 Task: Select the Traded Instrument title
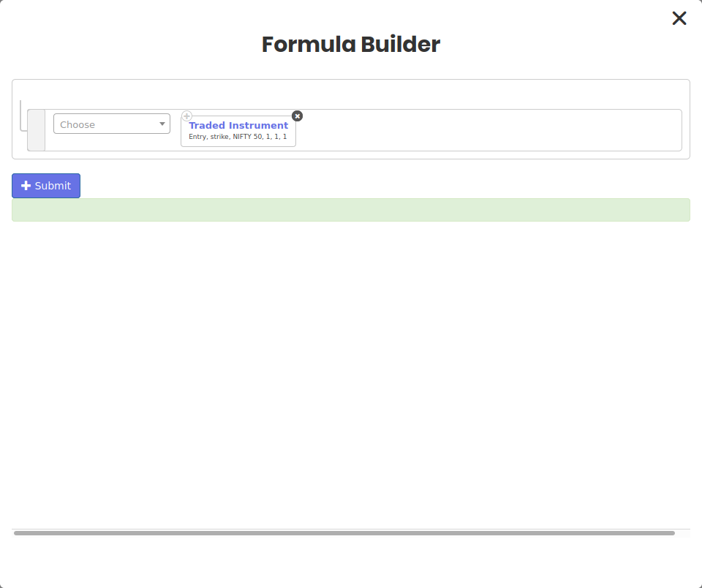point(238,126)
